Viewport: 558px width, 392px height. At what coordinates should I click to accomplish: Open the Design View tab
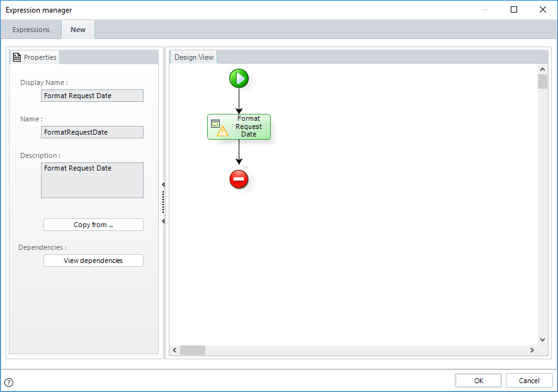tap(193, 57)
